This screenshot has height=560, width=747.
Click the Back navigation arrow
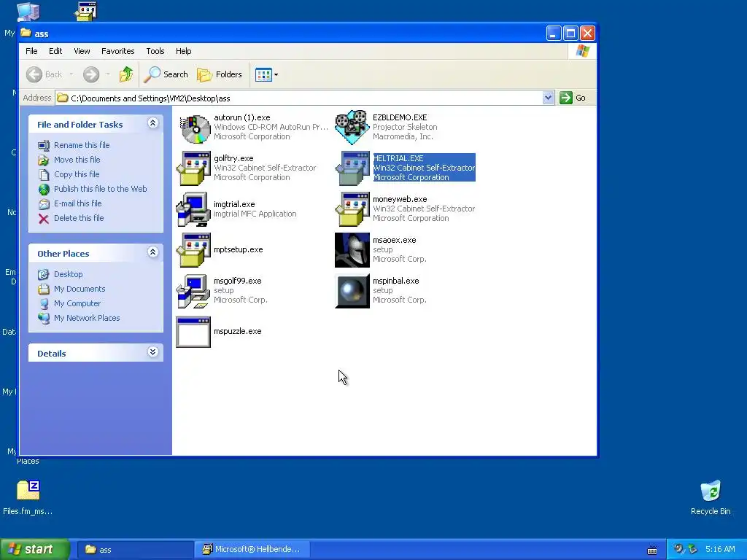pyautogui.click(x=34, y=74)
